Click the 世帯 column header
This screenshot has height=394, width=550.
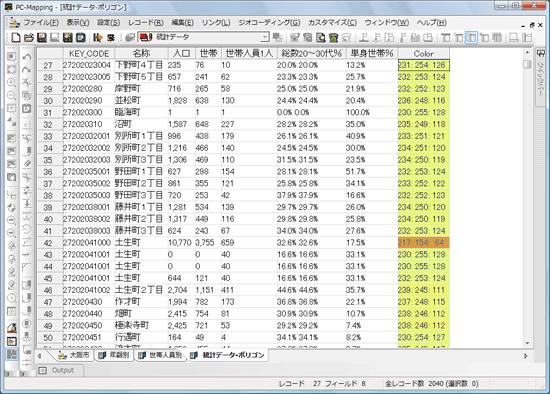(208, 53)
